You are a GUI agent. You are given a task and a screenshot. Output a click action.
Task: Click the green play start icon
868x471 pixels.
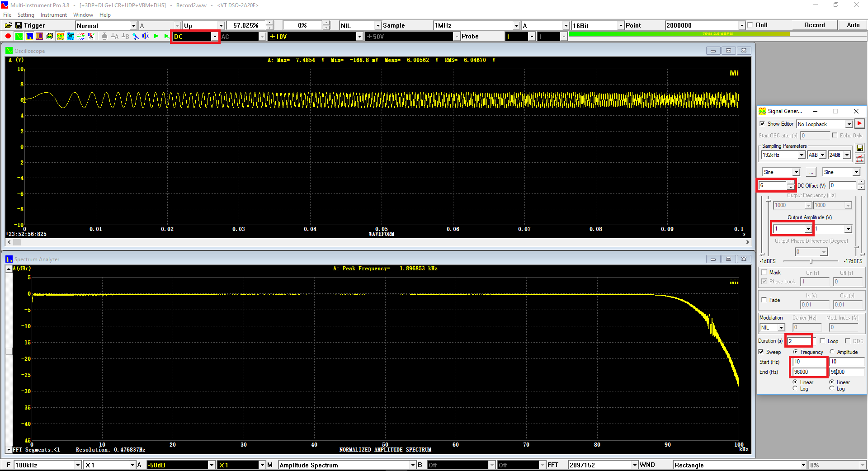(x=156, y=36)
